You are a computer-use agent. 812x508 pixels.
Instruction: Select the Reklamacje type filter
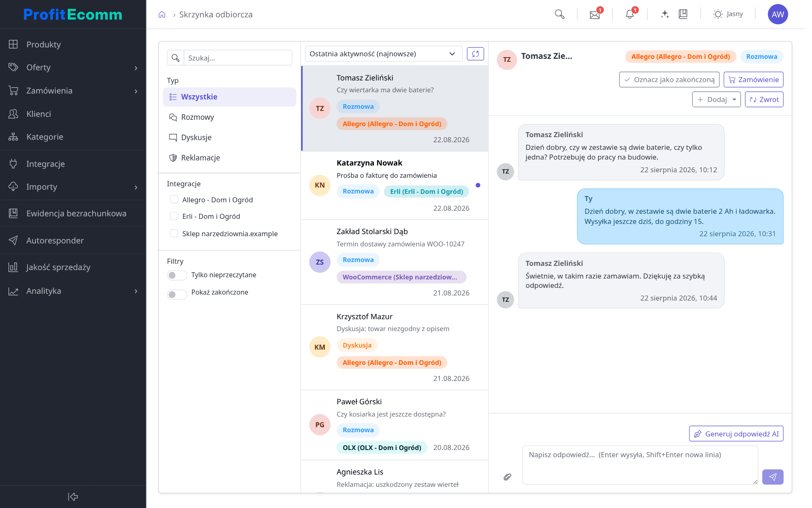[x=229, y=158]
